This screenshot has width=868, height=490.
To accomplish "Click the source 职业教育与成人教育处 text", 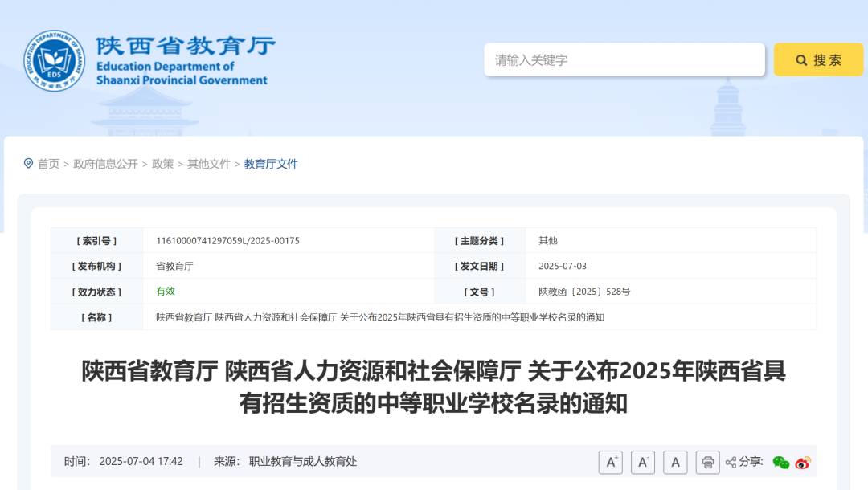I will tap(301, 462).
